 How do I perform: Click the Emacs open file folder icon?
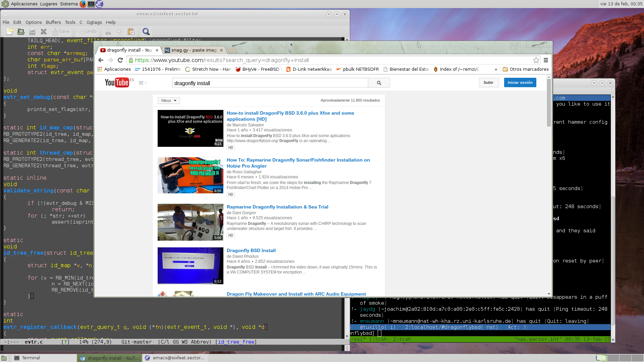pyautogui.click(x=21, y=32)
